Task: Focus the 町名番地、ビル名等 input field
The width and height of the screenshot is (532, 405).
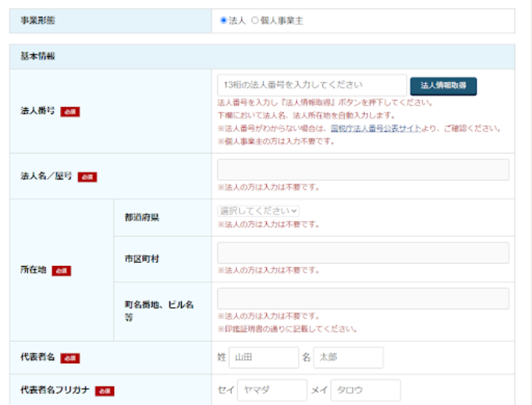Action: (x=363, y=299)
